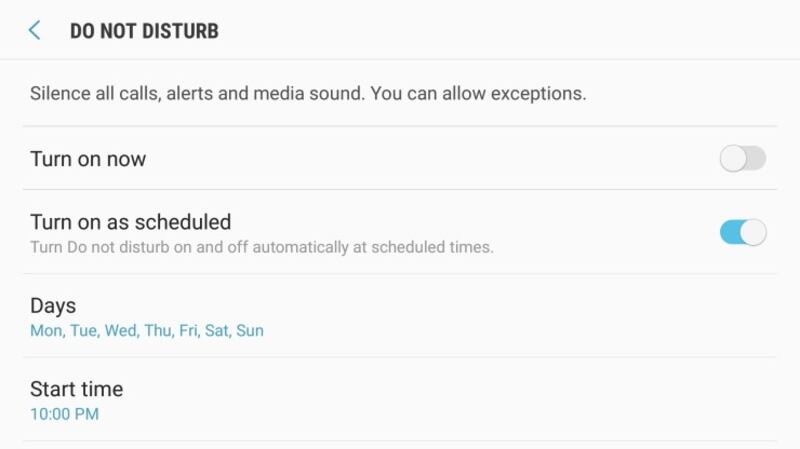Click Sun in the days list
The image size is (800, 449).
coord(250,330)
